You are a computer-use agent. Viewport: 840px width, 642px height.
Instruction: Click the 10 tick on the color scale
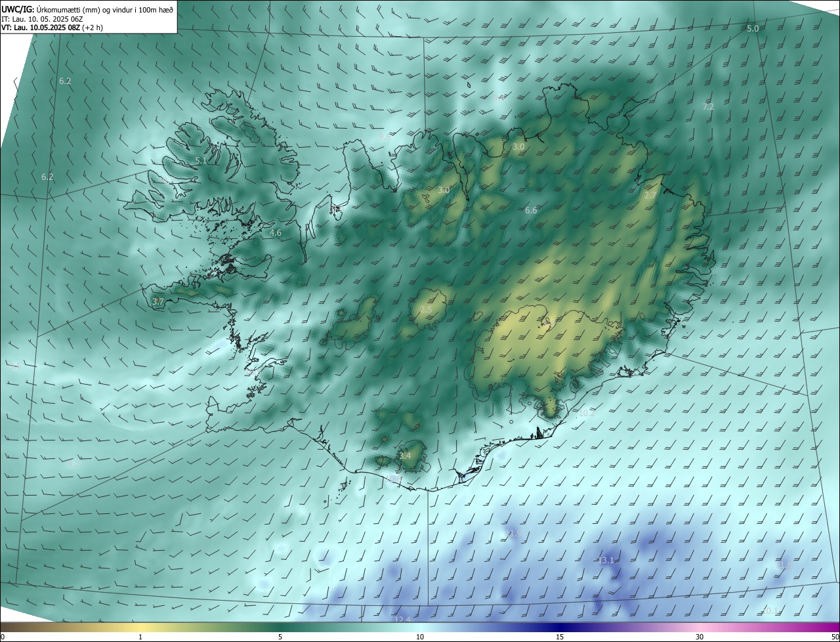click(x=420, y=637)
